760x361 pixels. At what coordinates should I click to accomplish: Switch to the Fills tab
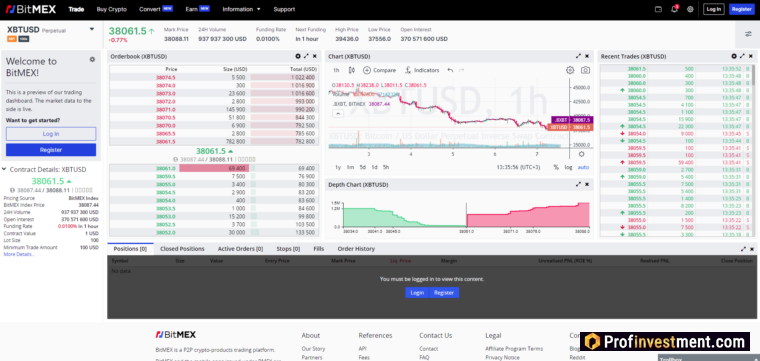[x=318, y=249]
